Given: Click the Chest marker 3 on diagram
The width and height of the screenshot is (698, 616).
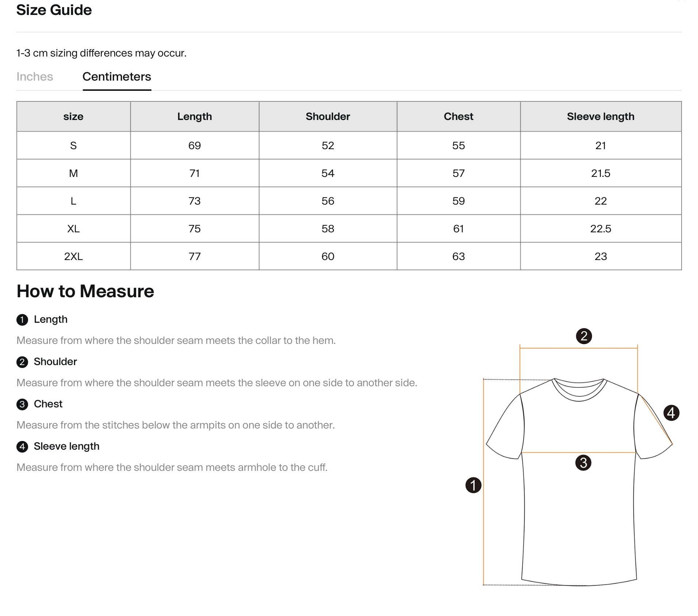Looking at the screenshot, I should point(584,463).
